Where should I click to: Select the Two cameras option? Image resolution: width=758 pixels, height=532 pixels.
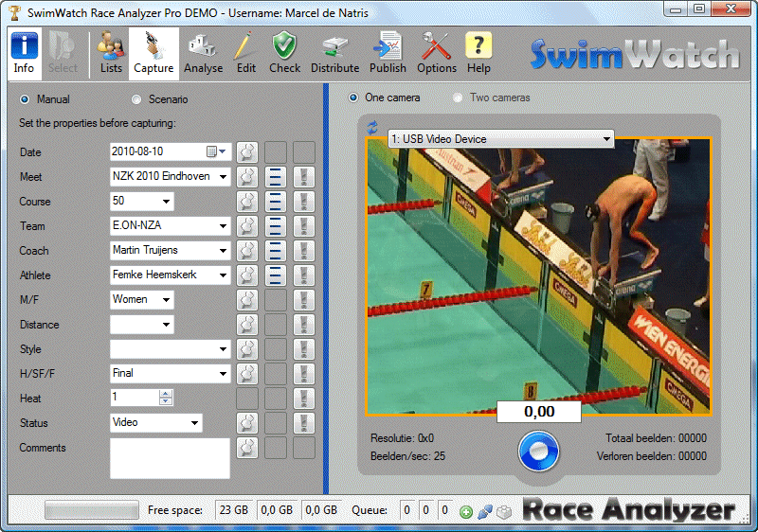458,98
